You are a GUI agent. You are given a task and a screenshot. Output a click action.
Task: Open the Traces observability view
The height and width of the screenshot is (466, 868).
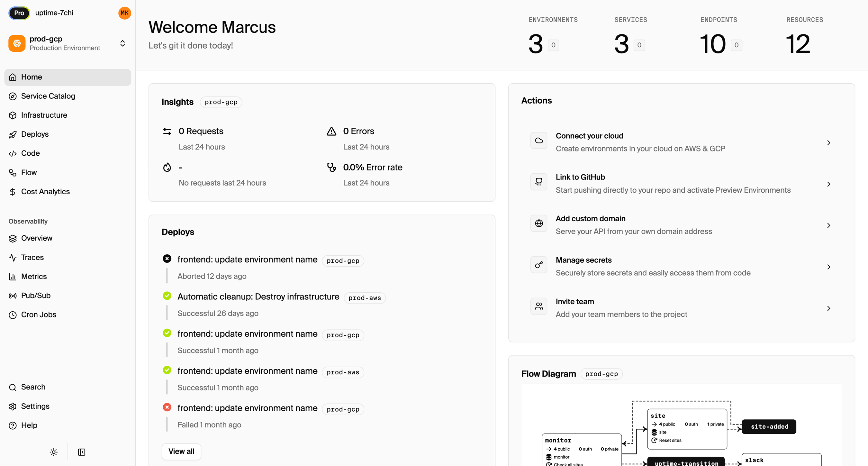pos(32,257)
